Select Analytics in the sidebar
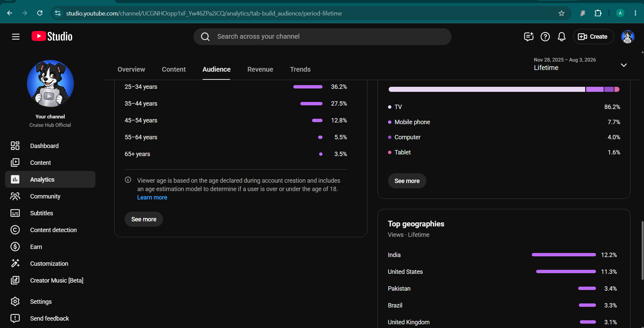The image size is (644, 328). (x=50, y=179)
